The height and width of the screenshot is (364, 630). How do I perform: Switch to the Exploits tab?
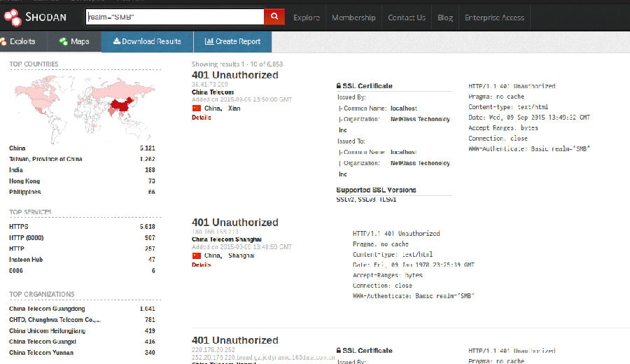(x=23, y=42)
